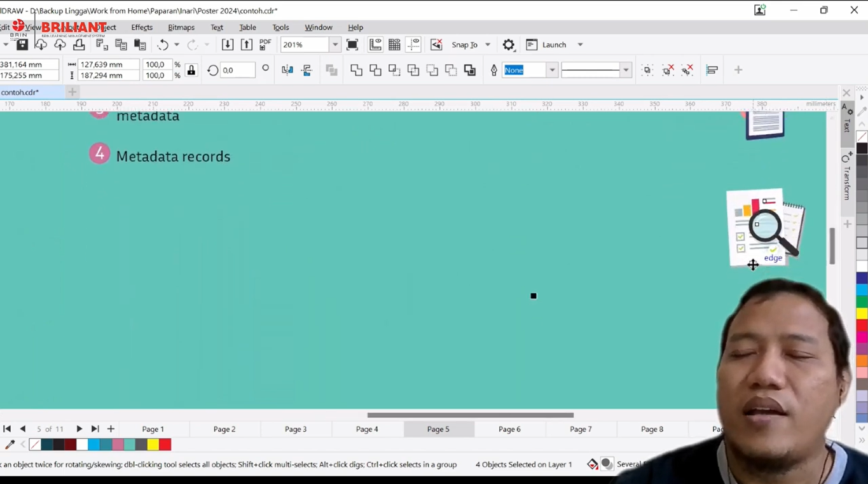868x484 pixels.
Task: Click the Group objects icon
Action: pos(647,70)
